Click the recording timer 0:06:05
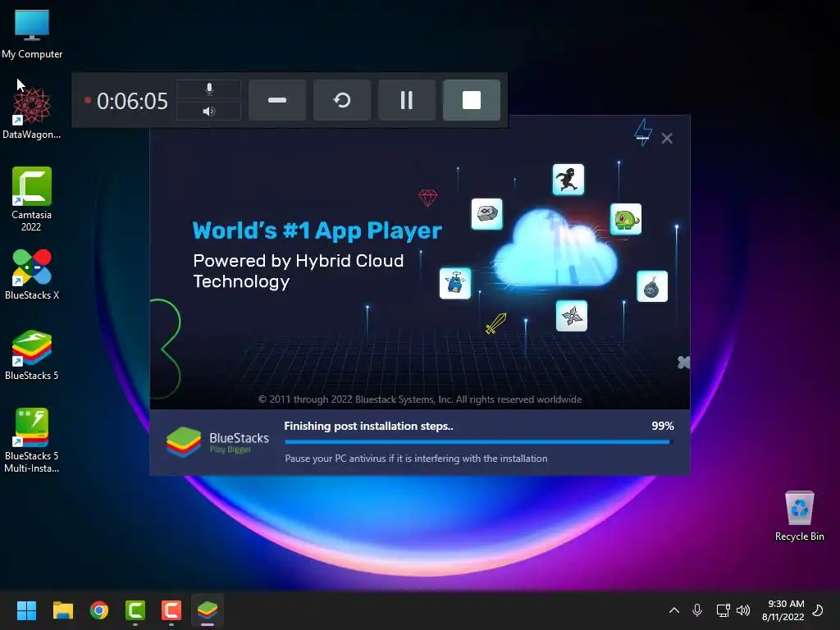This screenshot has width=840, height=630. point(132,101)
